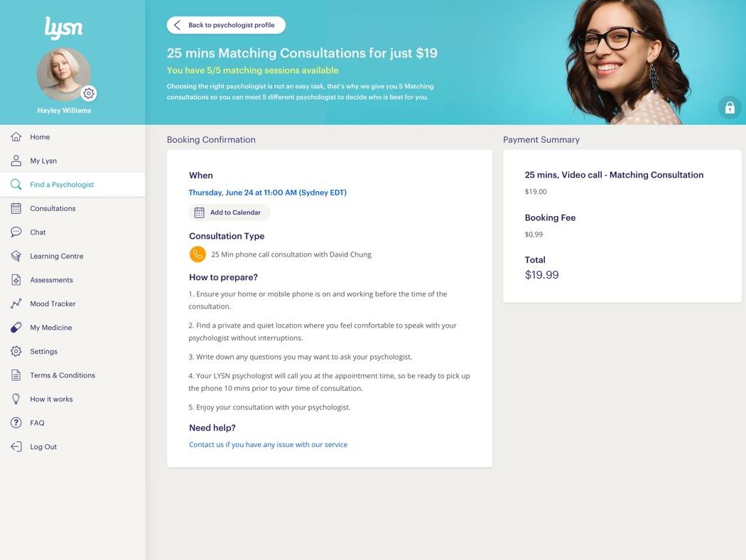
Task: Click the Learning Centre graduation cap icon
Action: click(x=16, y=256)
